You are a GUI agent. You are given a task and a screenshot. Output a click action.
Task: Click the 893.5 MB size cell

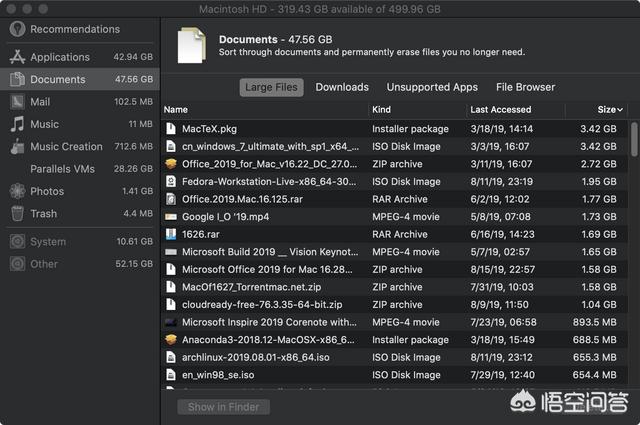coord(594,322)
